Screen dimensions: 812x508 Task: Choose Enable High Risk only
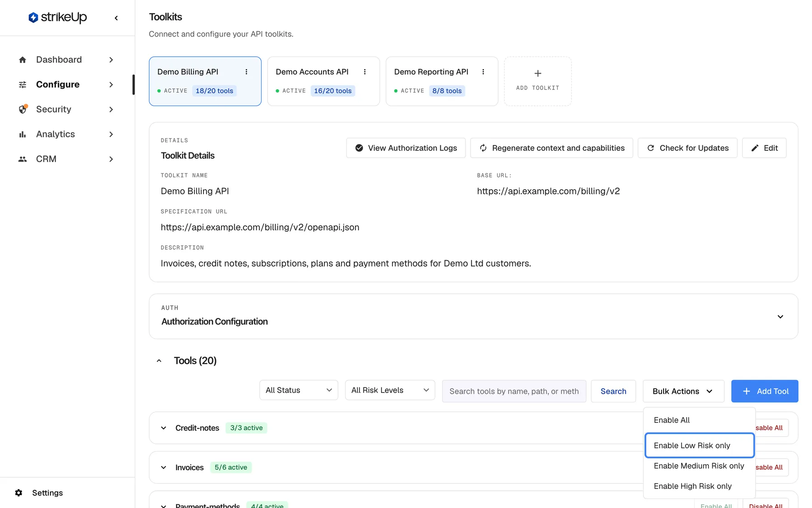coord(699,486)
